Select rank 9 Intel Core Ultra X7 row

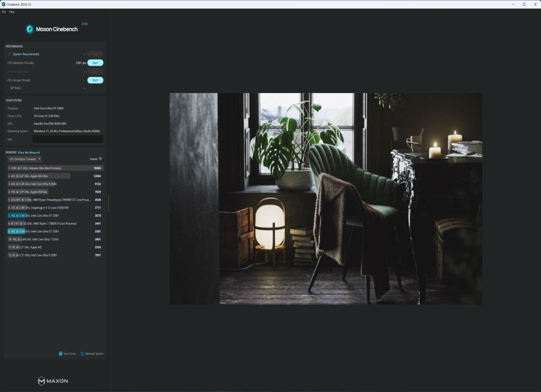55,231
